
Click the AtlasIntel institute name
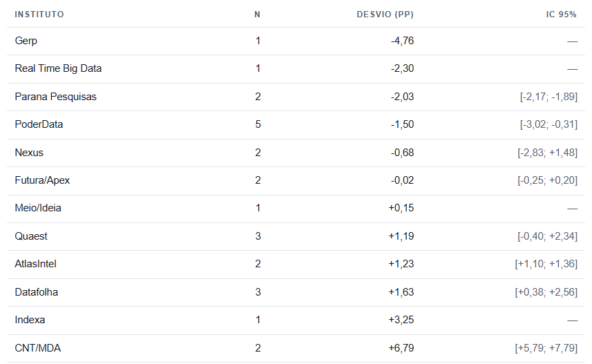35,264
